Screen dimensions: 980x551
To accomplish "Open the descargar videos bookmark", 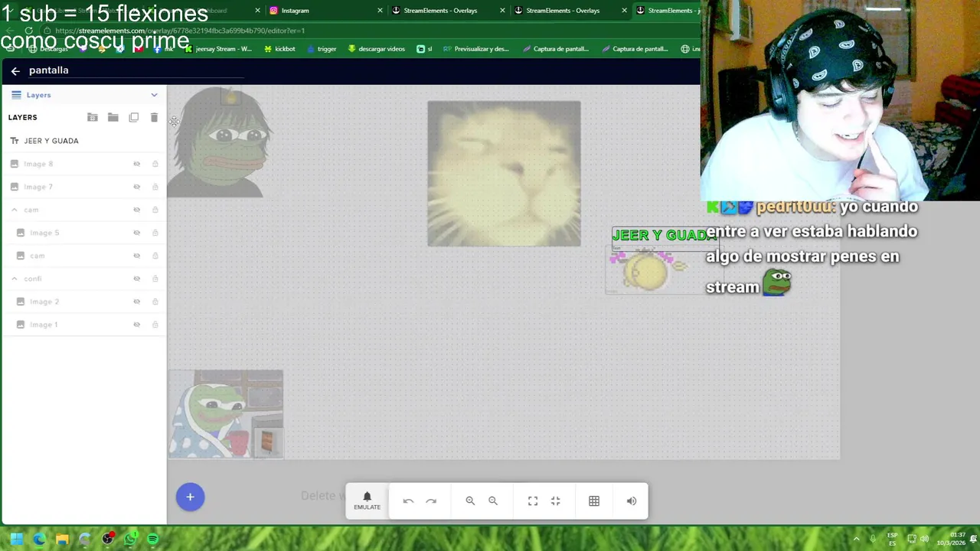I will [x=376, y=49].
